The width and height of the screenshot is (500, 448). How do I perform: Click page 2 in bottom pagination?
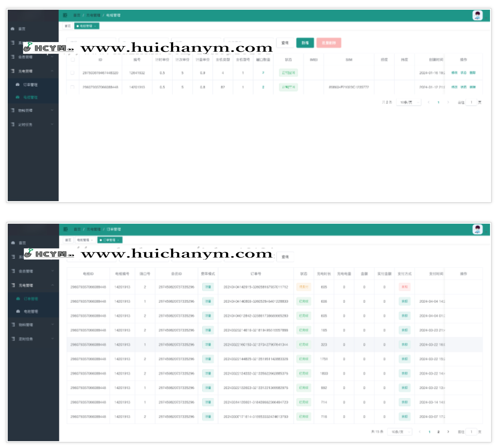(x=438, y=432)
